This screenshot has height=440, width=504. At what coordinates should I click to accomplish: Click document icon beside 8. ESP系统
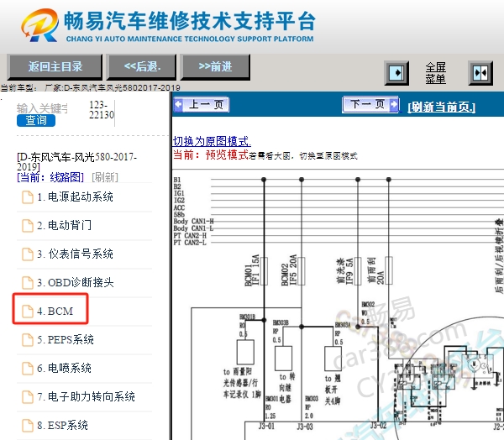tap(28, 426)
